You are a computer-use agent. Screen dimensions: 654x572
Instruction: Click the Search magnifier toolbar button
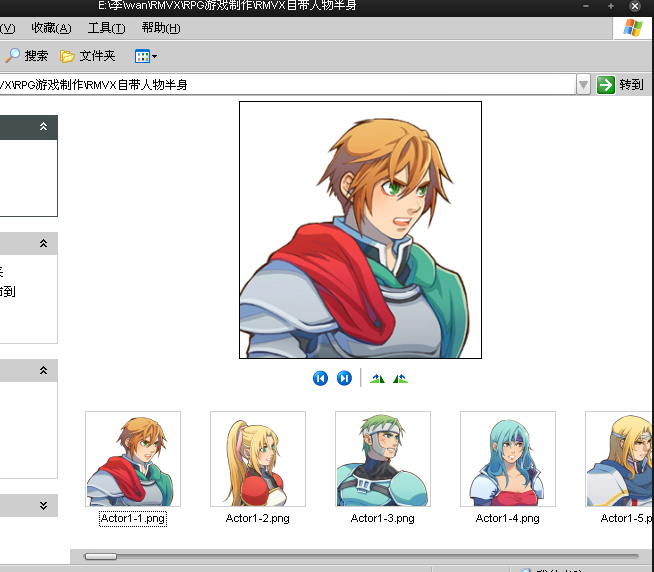[26, 56]
